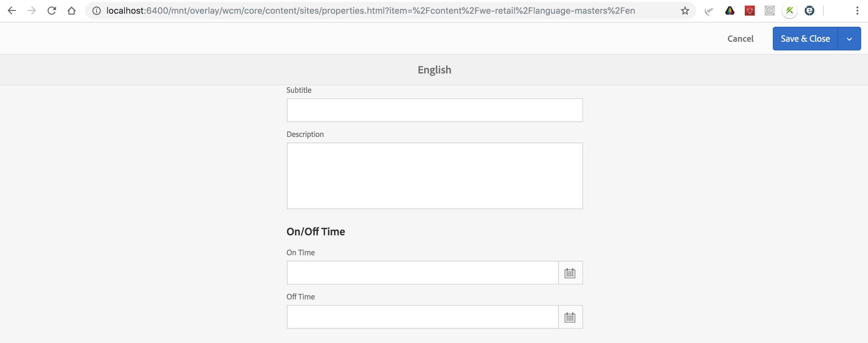868x343 pixels.
Task: Cancel editing page properties
Action: [740, 39]
